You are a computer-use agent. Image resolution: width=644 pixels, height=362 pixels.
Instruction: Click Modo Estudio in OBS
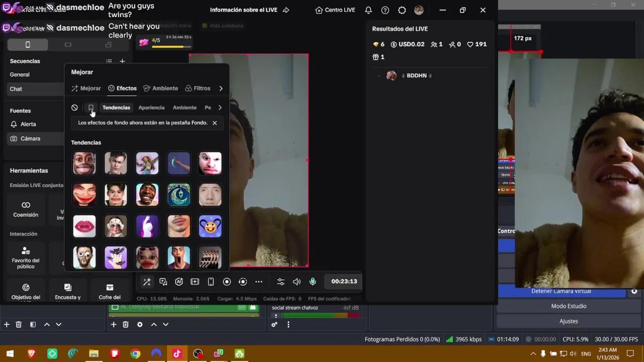(569, 306)
